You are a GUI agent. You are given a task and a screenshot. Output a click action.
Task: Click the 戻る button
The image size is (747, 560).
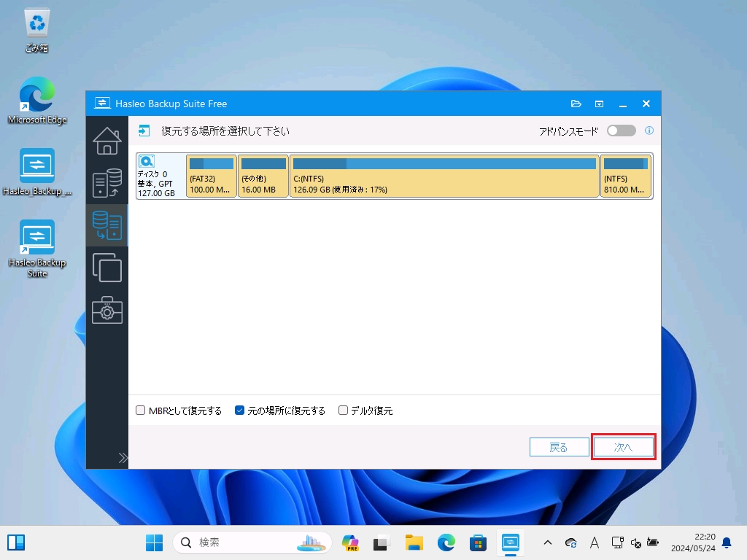(x=559, y=447)
